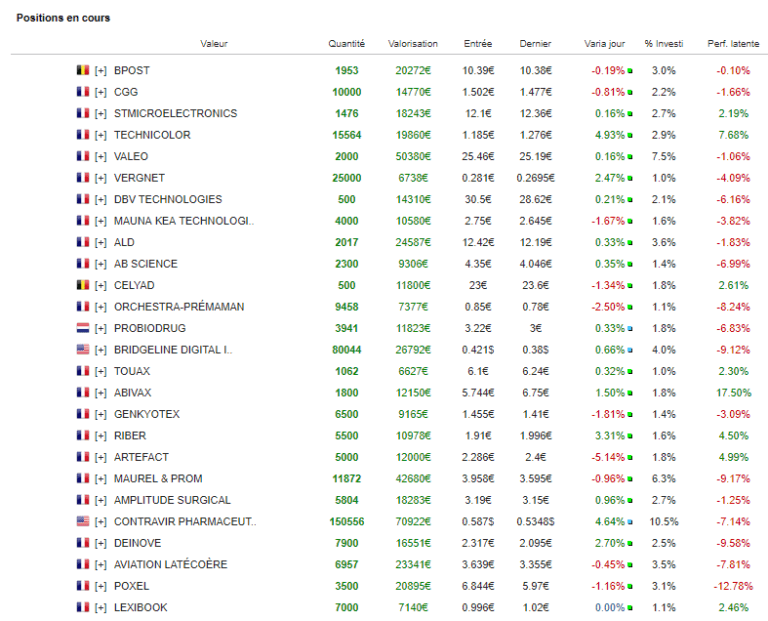Image resolution: width=768 pixels, height=621 pixels.
Task: Expand the GENKYOTEX row with [+]
Action: point(101,414)
